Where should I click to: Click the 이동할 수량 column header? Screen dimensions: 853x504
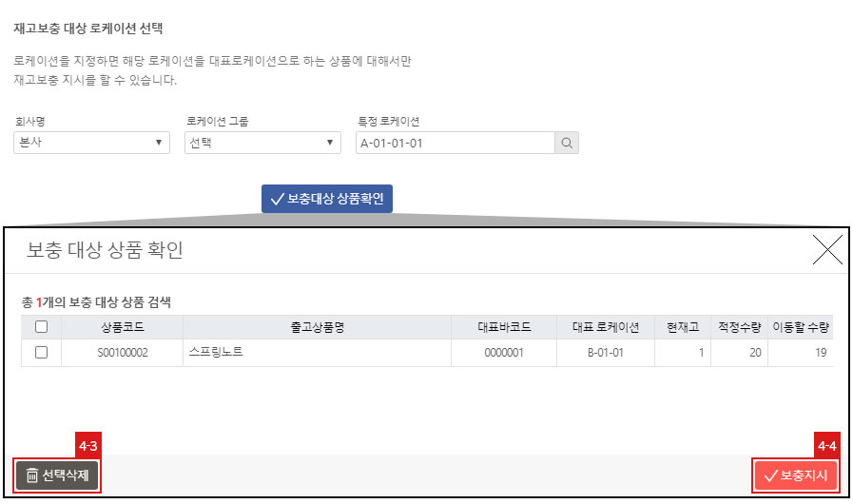point(801,327)
